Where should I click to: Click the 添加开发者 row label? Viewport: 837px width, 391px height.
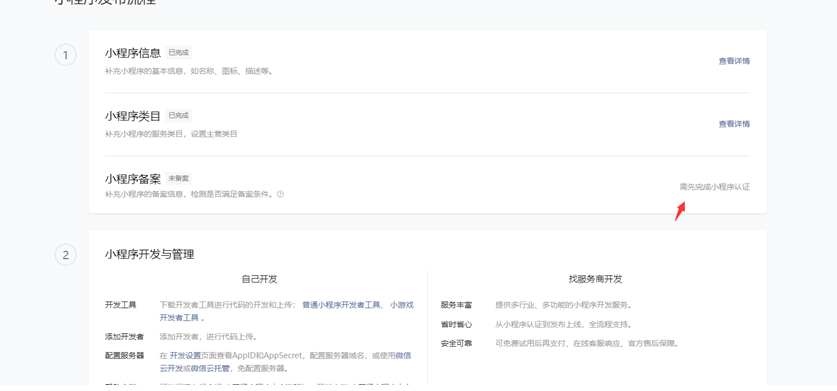(x=124, y=337)
